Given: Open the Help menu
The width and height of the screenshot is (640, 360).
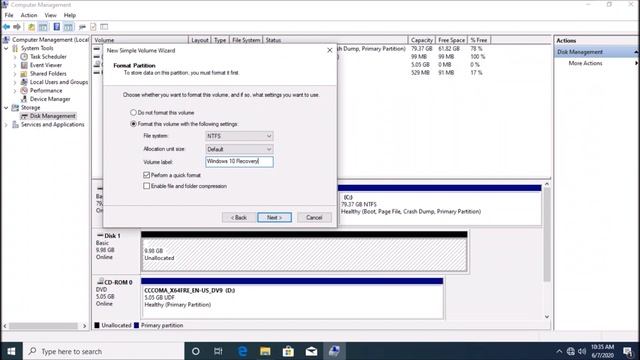Looking at the screenshot, I should point(70,15).
